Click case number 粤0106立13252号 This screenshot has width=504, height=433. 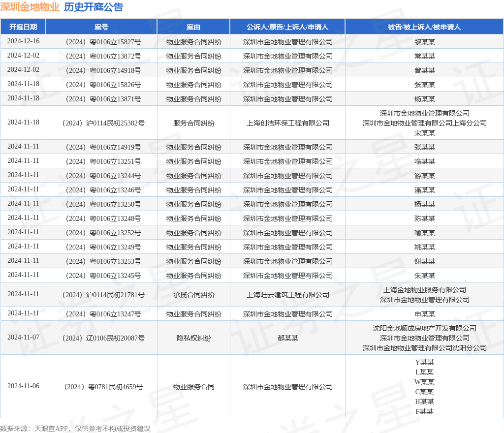tap(103, 233)
